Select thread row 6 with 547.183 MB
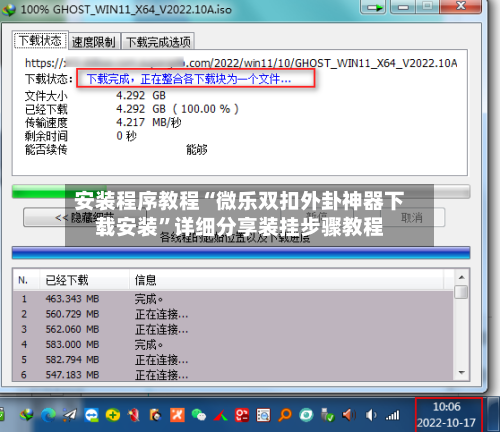The width and height of the screenshot is (500, 432). [x=233, y=375]
